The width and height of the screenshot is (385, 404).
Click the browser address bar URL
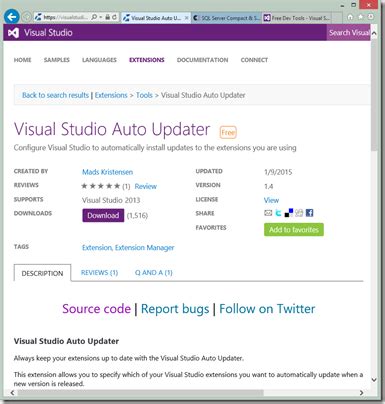(66, 17)
